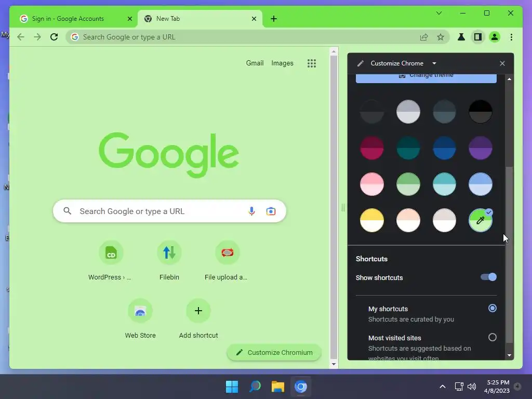
Task: Apply the light green color swatch
Action: pos(408,184)
